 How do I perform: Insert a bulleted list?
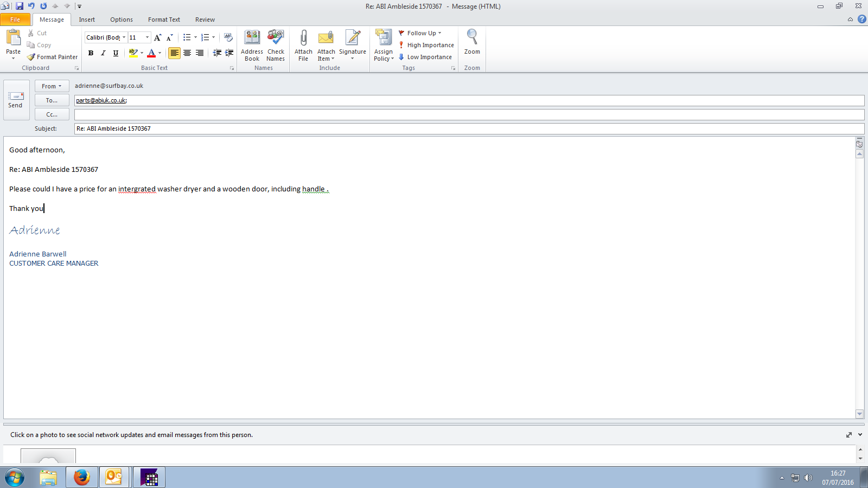click(x=187, y=37)
